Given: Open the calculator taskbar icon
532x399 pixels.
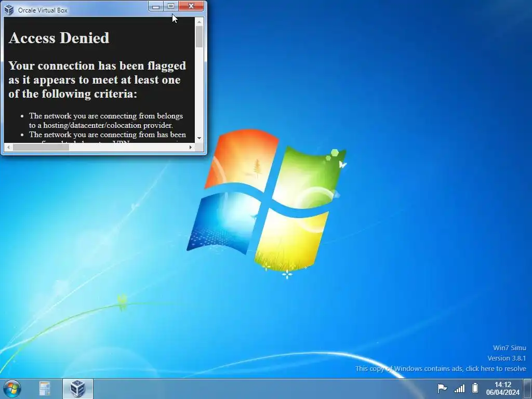Looking at the screenshot, I should [45, 389].
